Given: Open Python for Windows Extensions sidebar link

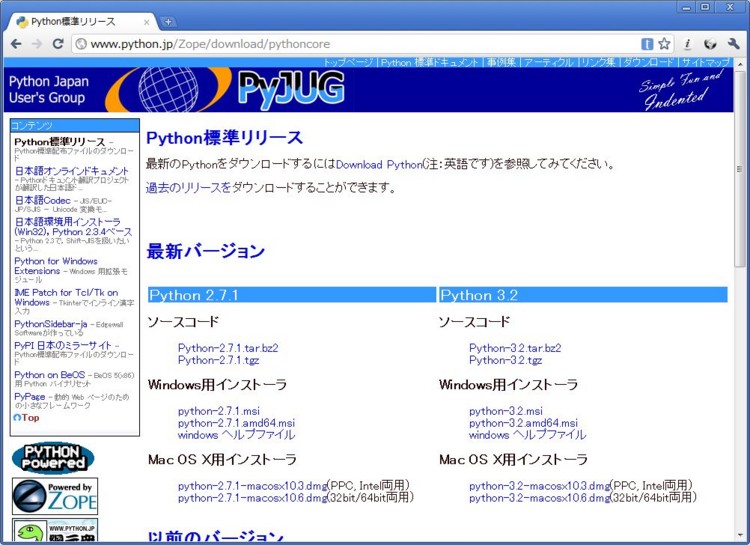Looking at the screenshot, I should (55, 266).
